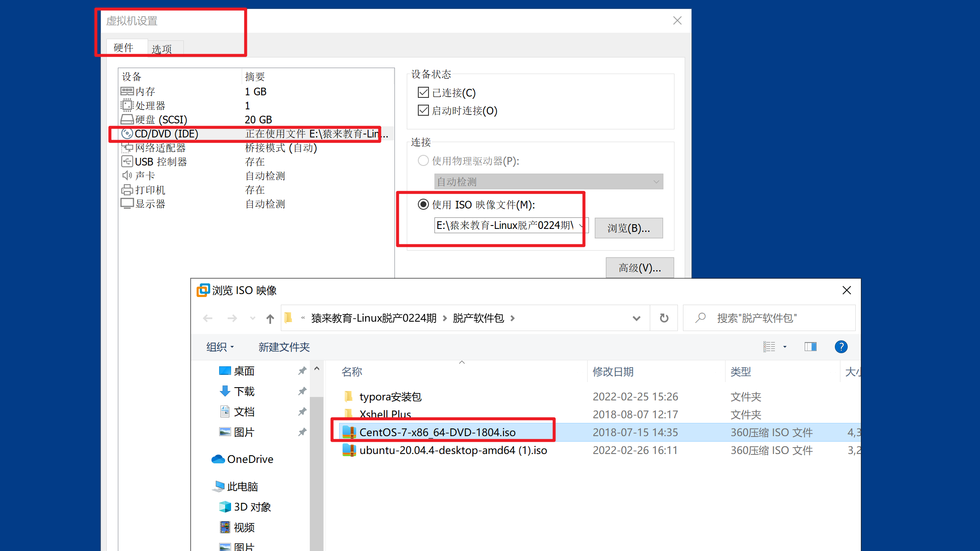
Task: Click the search 脱产软件包 input field
Action: pos(769,318)
